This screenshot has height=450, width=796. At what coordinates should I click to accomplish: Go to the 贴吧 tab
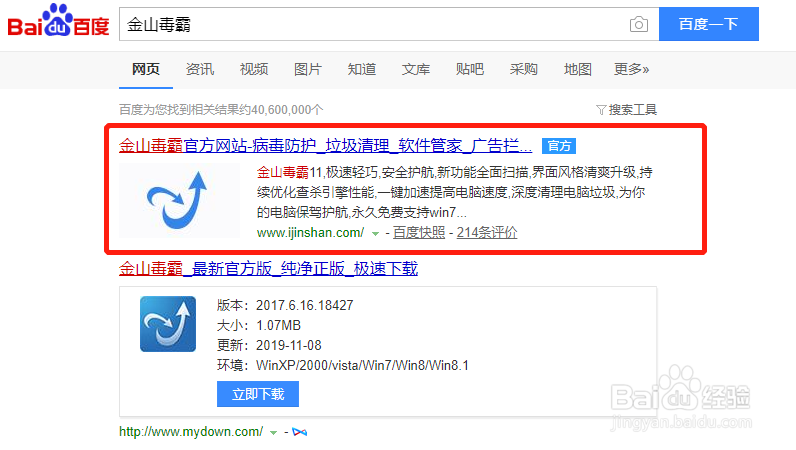click(x=470, y=69)
